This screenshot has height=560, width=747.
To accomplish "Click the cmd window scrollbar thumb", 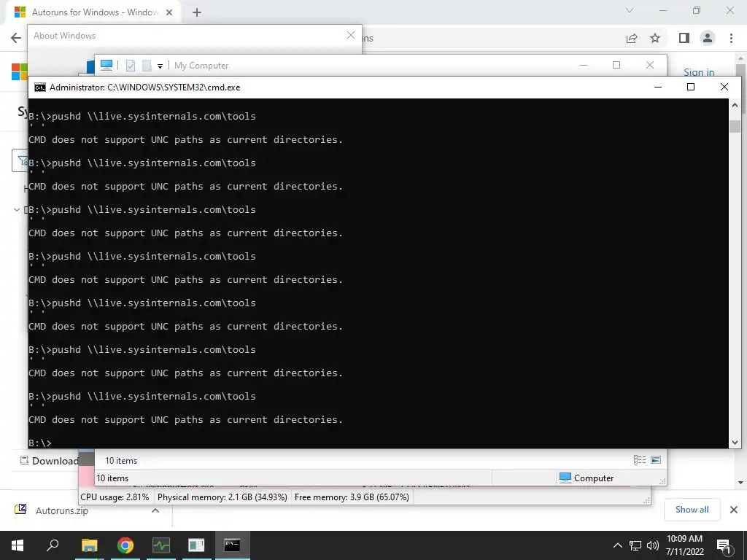I will (735, 126).
